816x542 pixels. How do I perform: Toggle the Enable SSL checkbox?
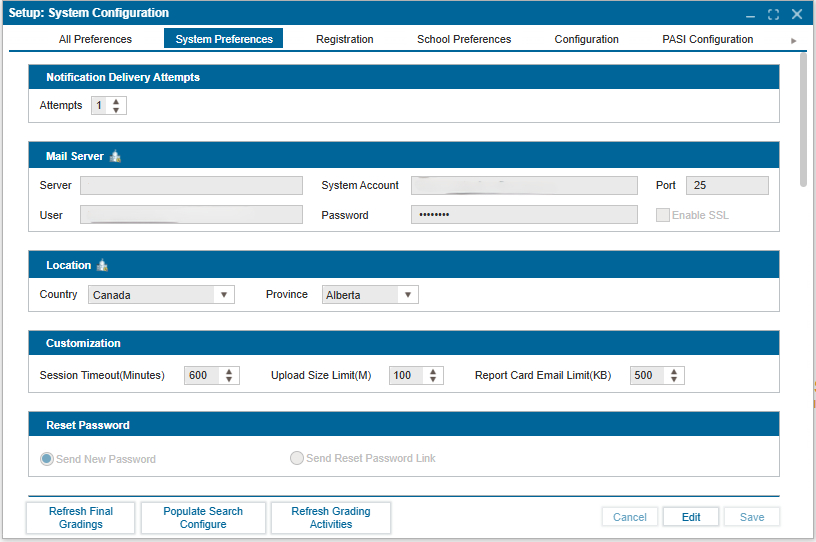coord(662,215)
